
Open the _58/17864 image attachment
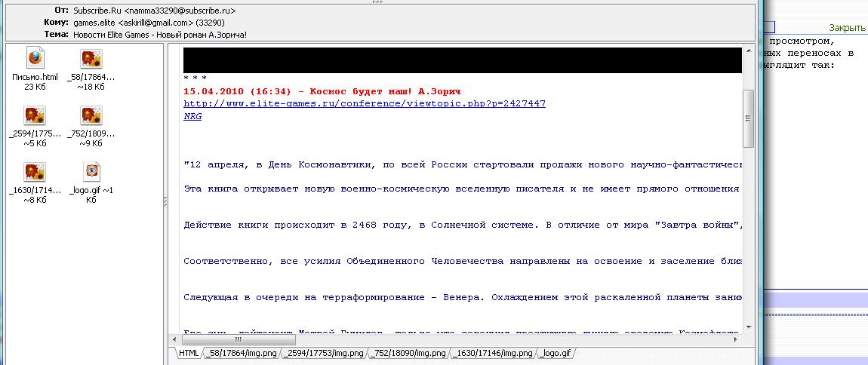pos(91,59)
